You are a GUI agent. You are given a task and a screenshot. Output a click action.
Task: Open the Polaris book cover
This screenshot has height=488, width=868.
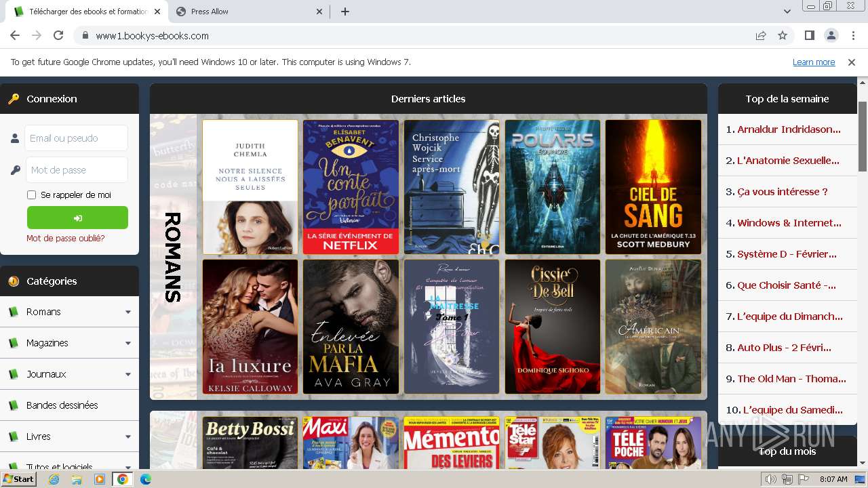553,187
